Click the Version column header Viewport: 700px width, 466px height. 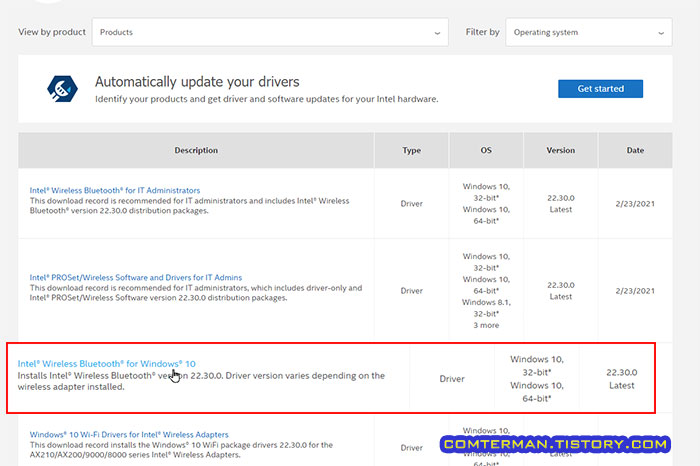point(560,150)
